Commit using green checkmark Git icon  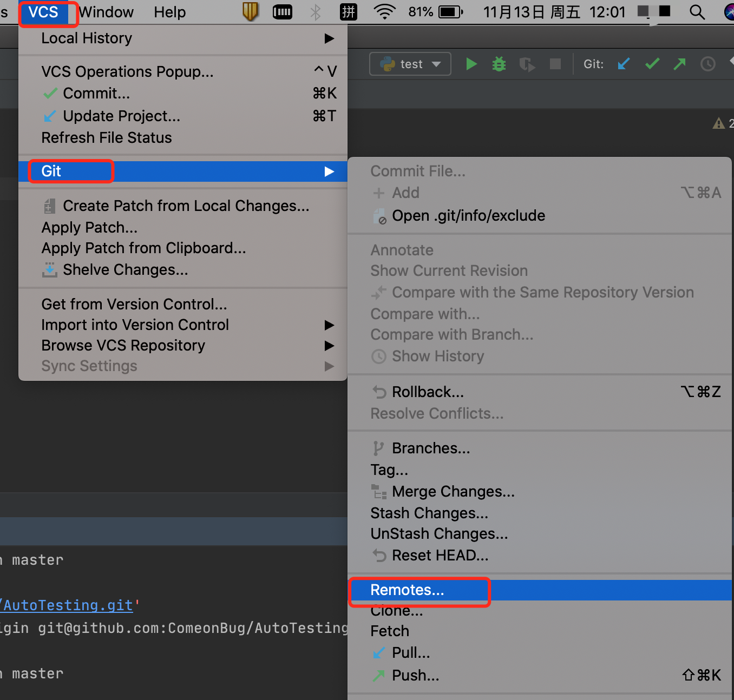coord(652,64)
